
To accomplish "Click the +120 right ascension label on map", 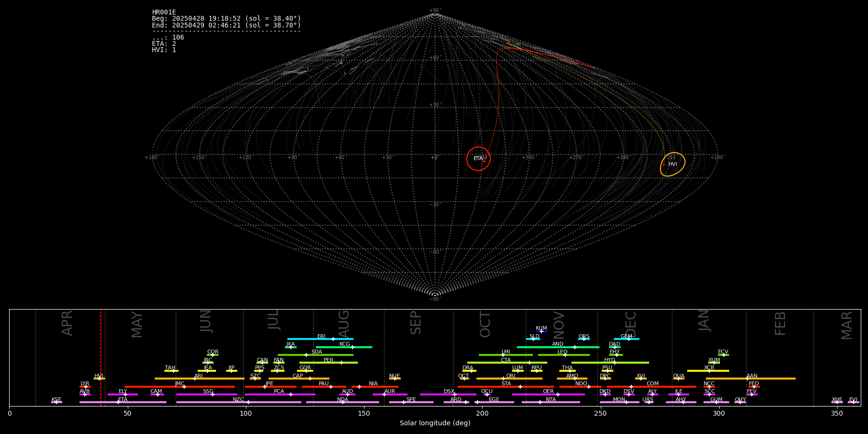I will pos(245,158).
